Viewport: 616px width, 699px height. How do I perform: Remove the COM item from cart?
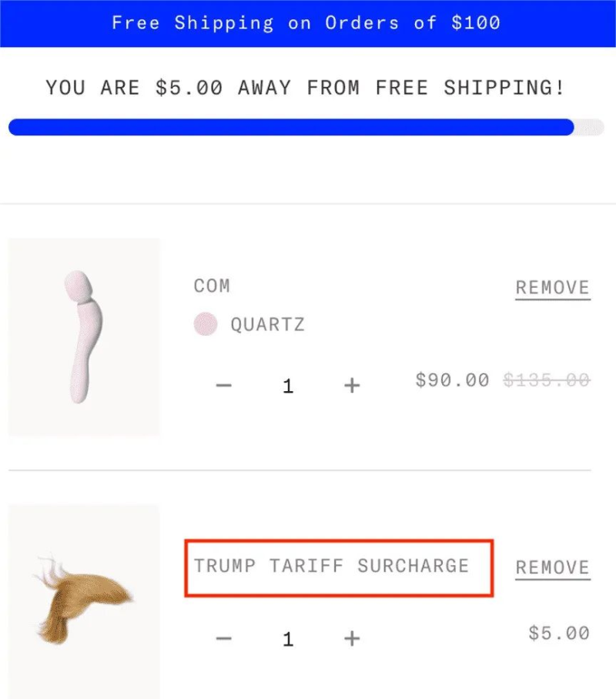point(553,288)
